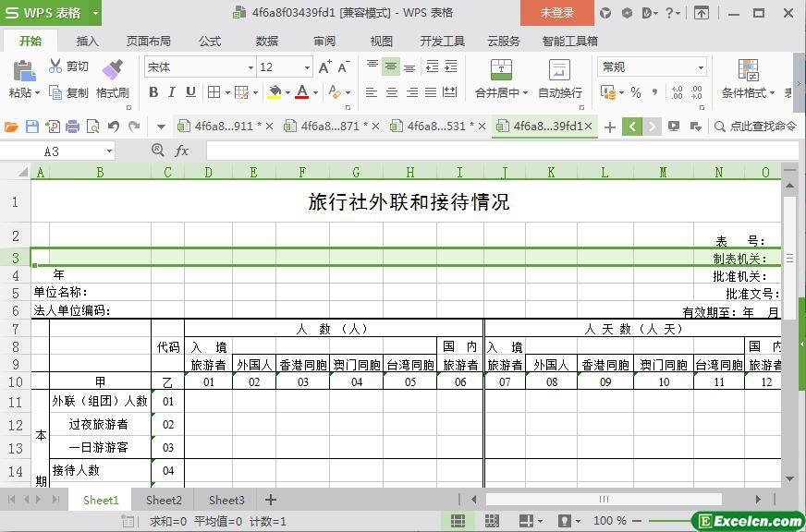Click the Increase Font Size icon
Image resolution: width=806 pixels, height=532 pixels.
[x=324, y=67]
